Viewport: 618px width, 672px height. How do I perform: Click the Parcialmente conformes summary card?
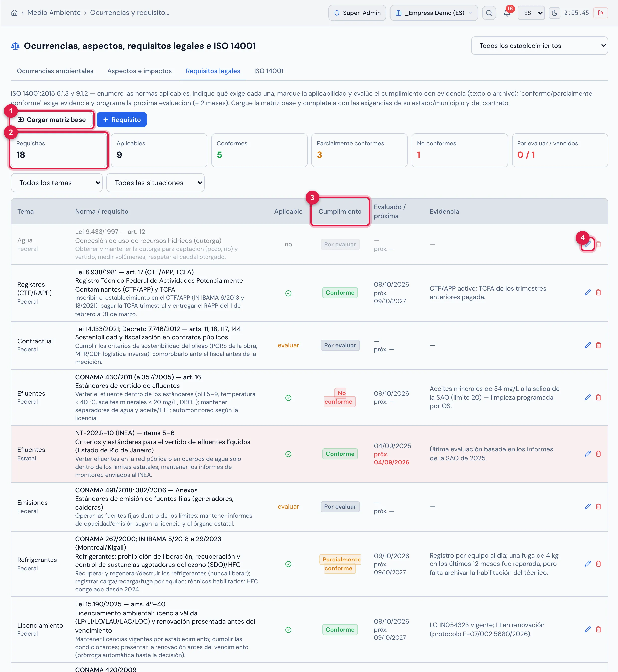click(x=359, y=150)
